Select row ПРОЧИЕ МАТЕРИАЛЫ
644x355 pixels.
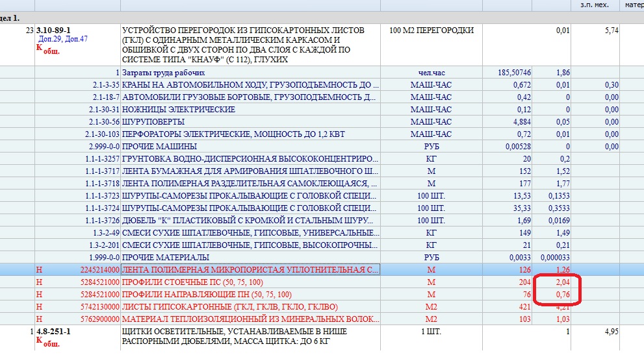(322, 257)
